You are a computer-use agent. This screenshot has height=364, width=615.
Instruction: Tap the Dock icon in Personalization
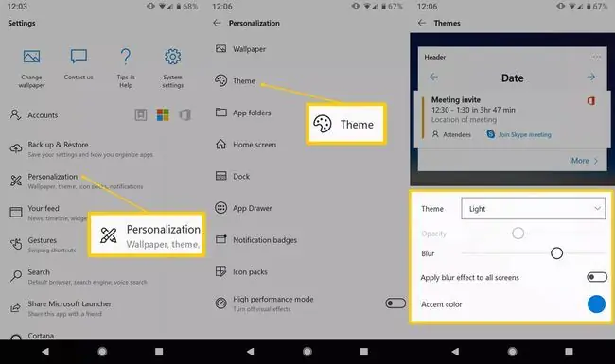(220, 176)
